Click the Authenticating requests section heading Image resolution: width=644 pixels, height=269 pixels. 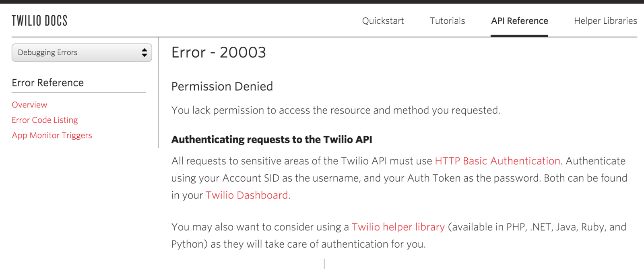point(272,139)
